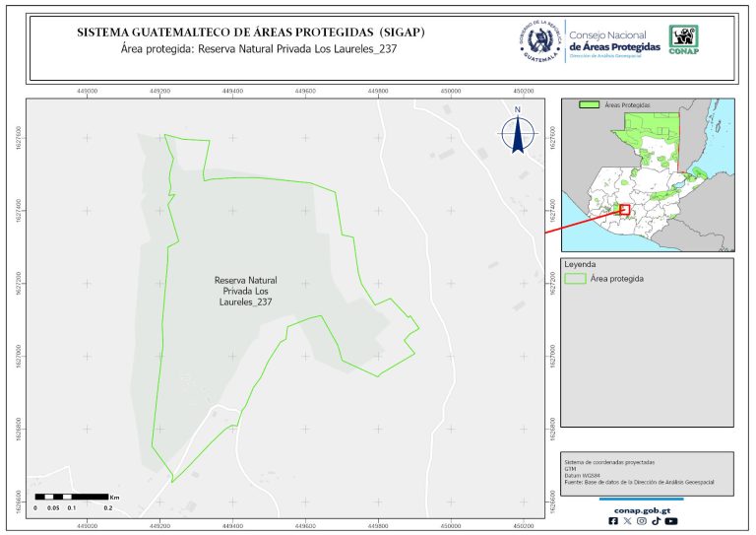Open the Instagram icon link

(x=642, y=521)
